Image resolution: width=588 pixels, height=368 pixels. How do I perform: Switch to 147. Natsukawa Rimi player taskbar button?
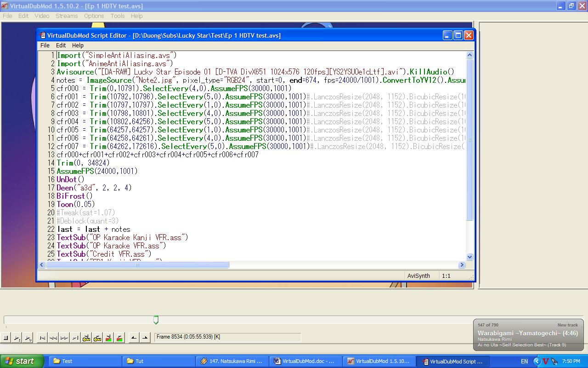pyautogui.click(x=232, y=361)
